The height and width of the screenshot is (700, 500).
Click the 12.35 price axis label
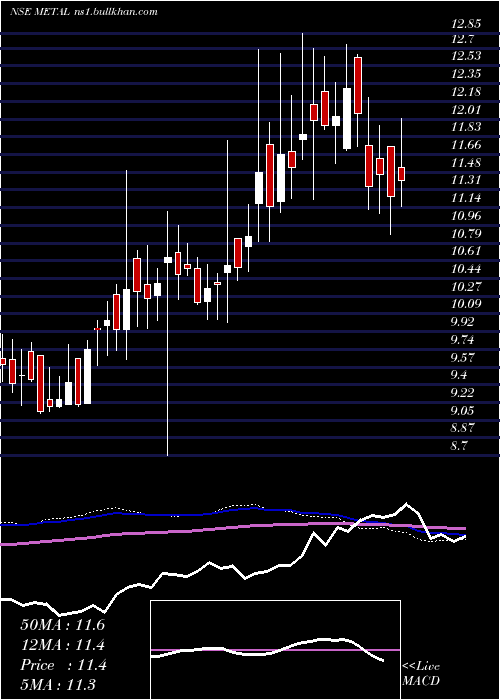point(467,74)
